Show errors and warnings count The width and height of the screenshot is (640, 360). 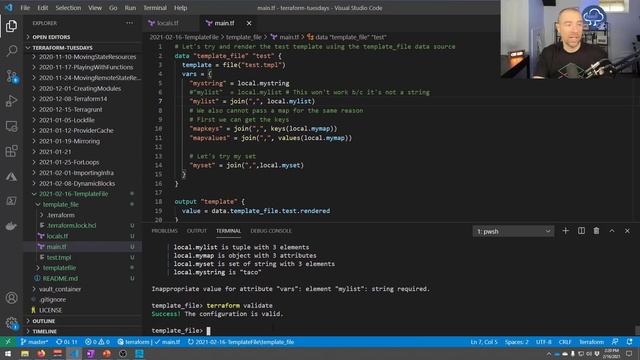[97, 342]
